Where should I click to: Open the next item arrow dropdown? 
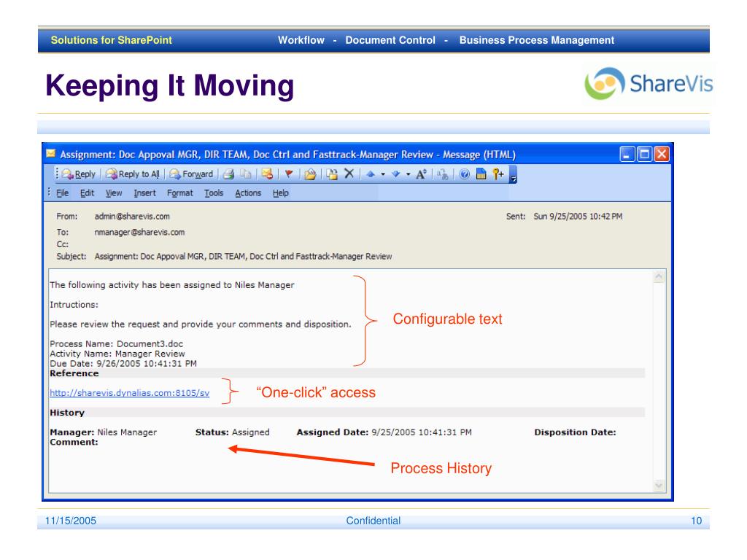tap(408, 175)
